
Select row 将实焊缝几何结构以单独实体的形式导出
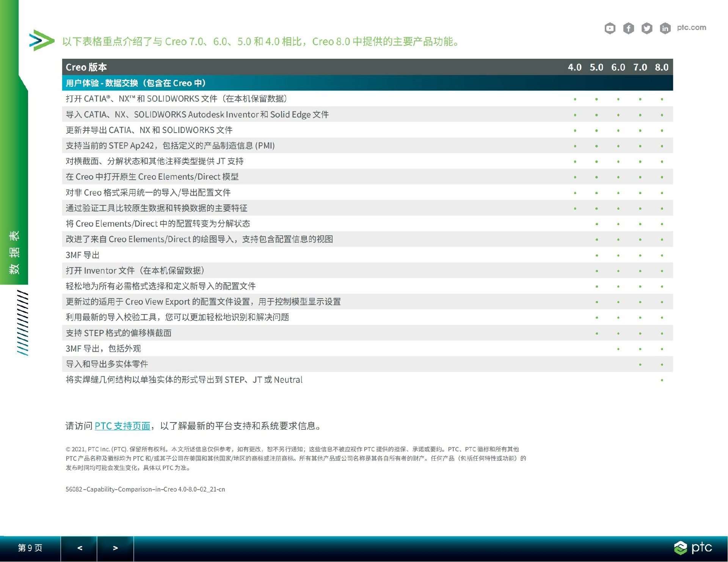tap(367, 380)
